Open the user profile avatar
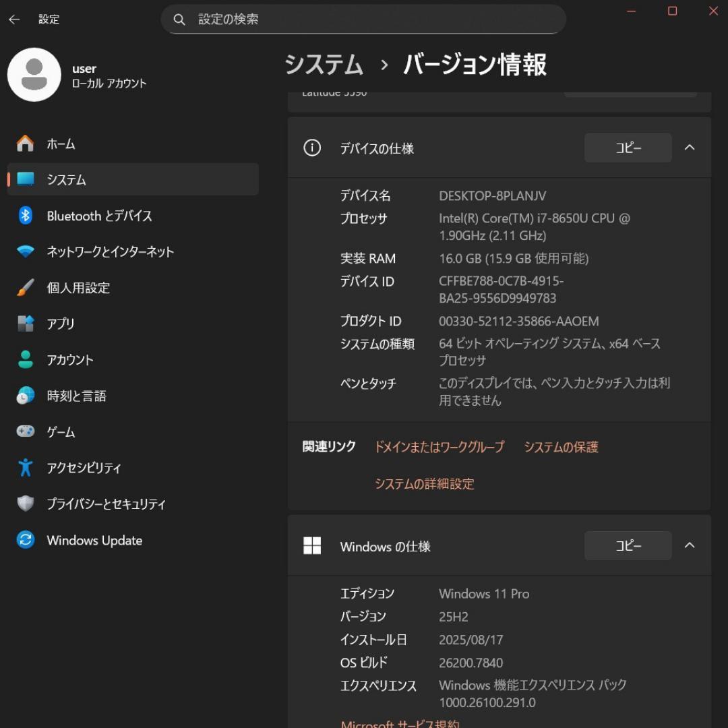Screen dimensions: 728x728 click(34, 75)
